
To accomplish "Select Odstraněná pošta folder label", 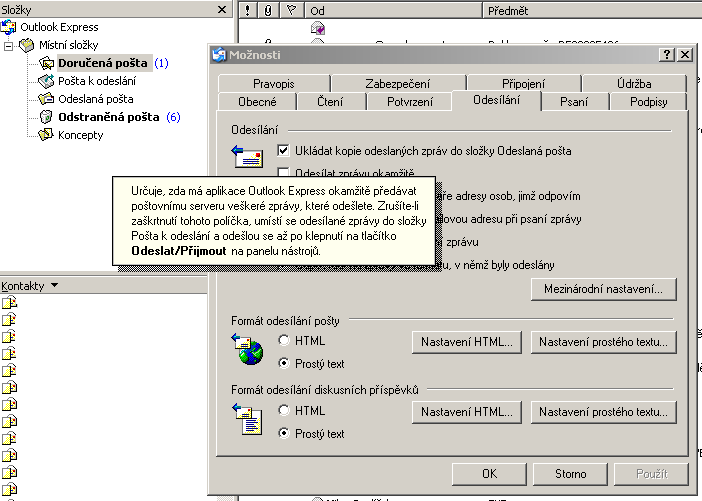I will tap(109, 117).
